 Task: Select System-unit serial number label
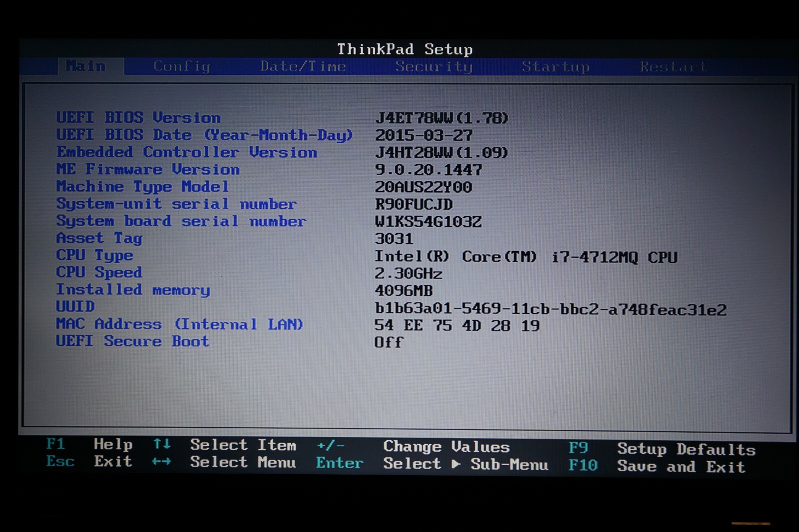tap(176, 204)
